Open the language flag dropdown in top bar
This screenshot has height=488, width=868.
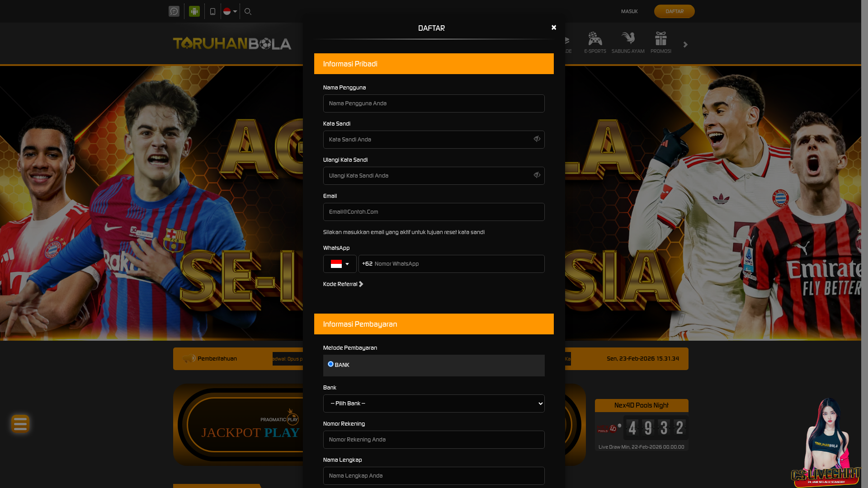[230, 11]
